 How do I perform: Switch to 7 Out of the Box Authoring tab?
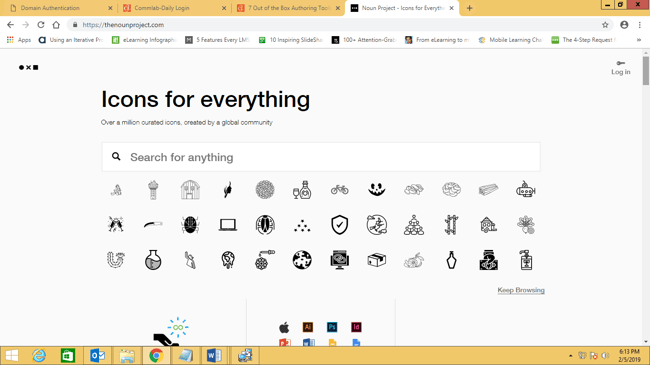pos(288,8)
